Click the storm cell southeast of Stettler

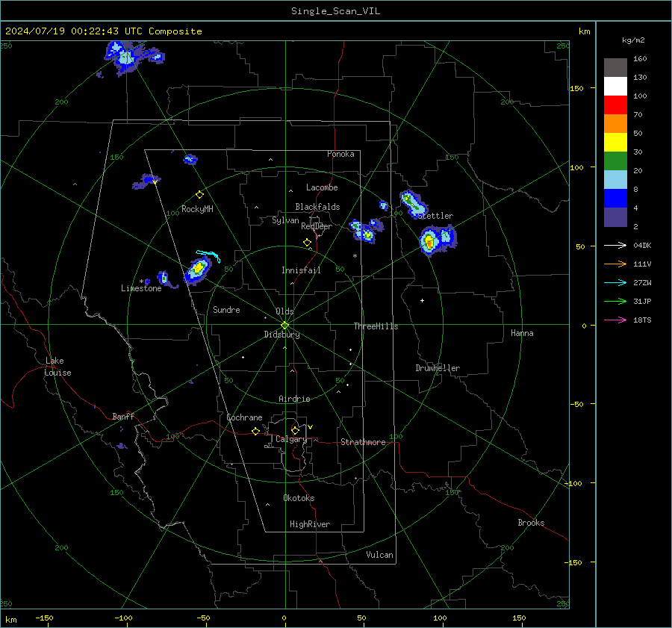[437, 241]
